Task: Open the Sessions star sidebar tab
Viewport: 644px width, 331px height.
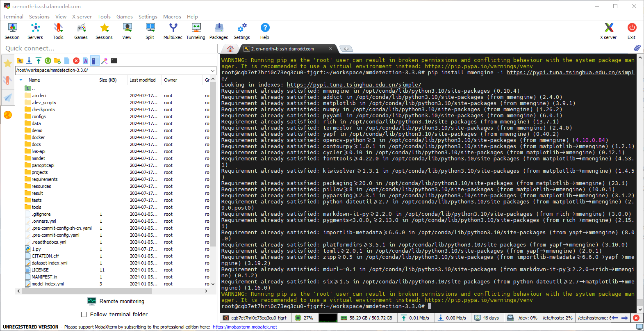Action: click(x=8, y=63)
